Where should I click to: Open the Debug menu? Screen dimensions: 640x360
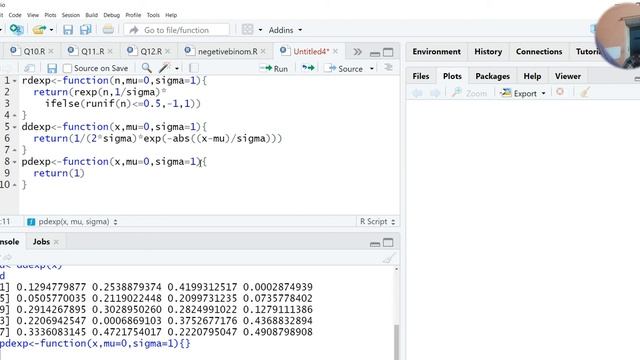111,15
